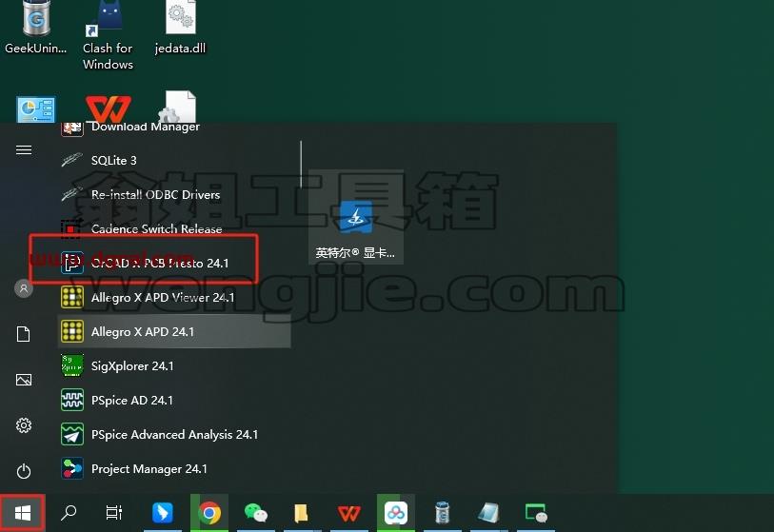
Task: Click the Power button in Start sidebar
Action: 24,471
